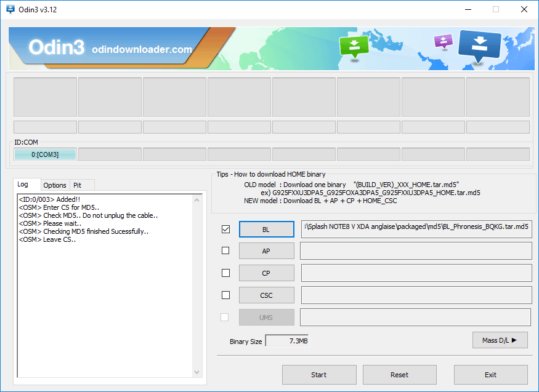
Task: Click 'Check MD5.. Do not unplug' log line
Action: click(88, 215)
